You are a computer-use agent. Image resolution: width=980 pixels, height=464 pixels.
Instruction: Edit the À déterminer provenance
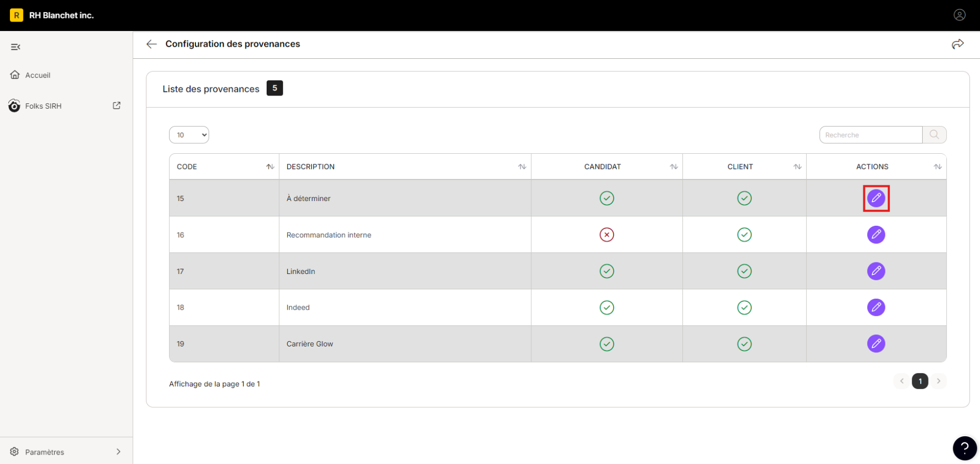pyautogui.click(x=876, y=198)
